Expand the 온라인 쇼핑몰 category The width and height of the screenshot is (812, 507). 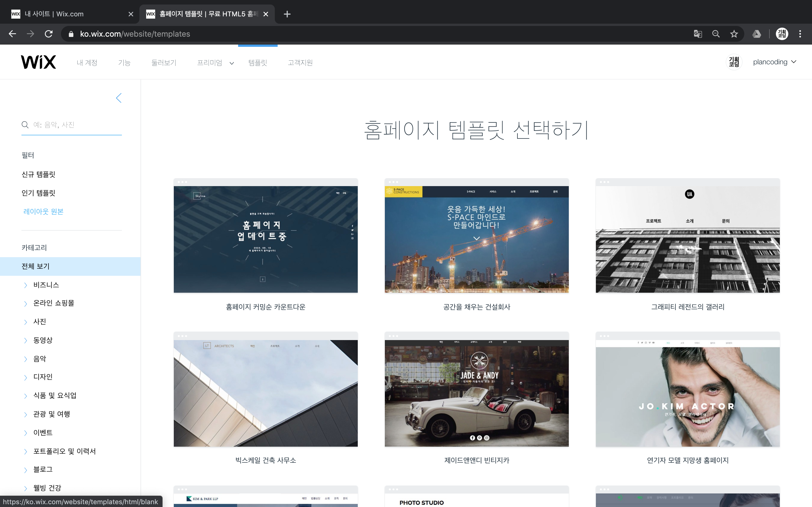point(53,303)
